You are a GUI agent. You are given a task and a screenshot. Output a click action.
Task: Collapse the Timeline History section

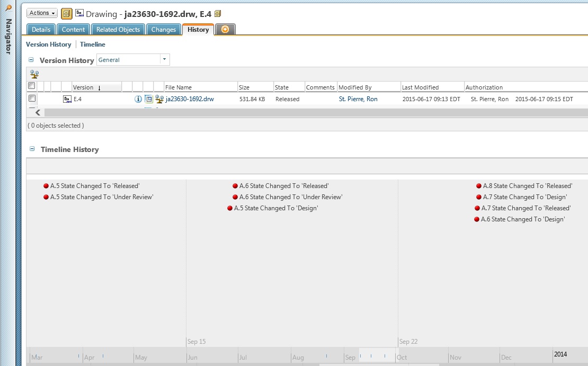pos(31,149)
